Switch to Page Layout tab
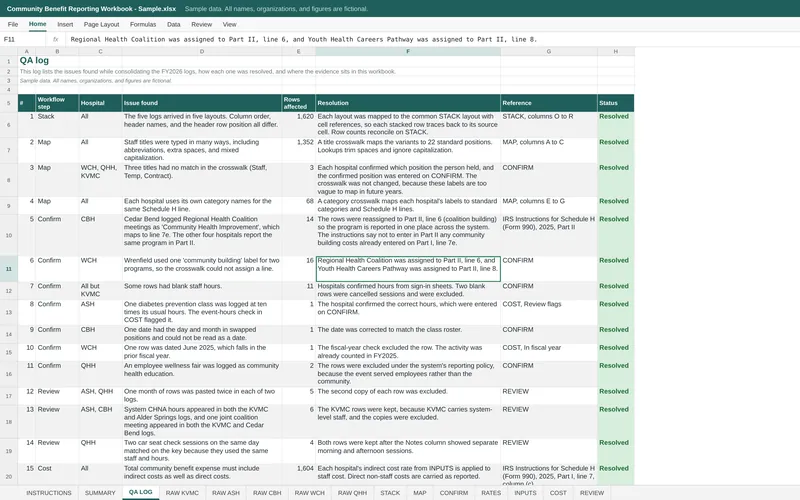The width and height of the screenshot is (800, 500). point(101,24)
